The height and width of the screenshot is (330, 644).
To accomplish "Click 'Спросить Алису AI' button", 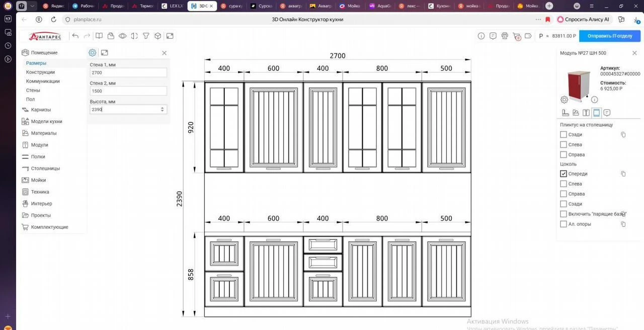I will (583, 19).
